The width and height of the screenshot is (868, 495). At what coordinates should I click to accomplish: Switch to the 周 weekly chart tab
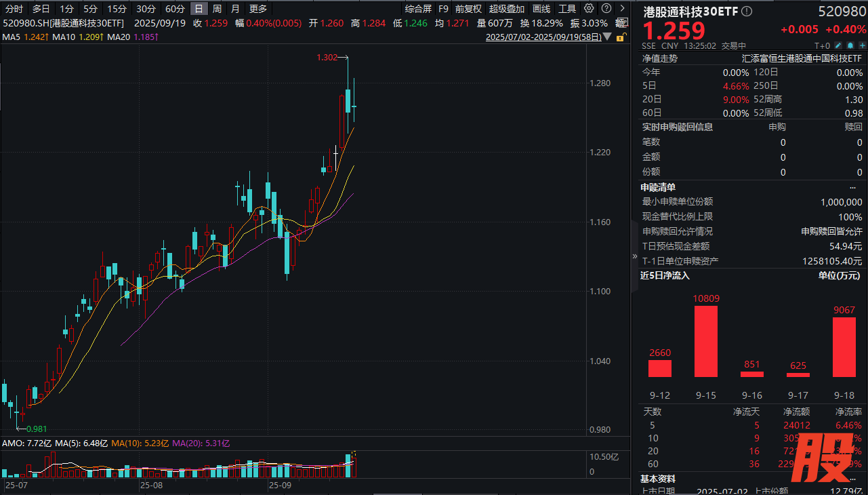click(217, 9)
